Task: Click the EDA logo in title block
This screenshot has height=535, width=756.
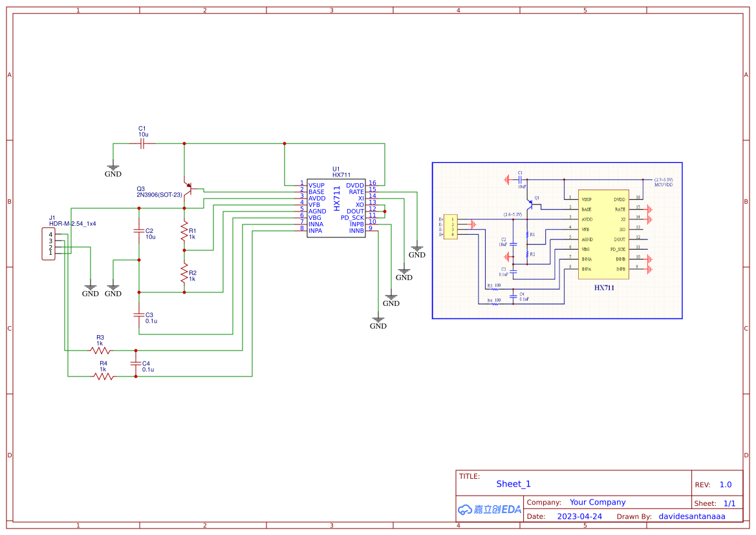Action: click(x=489, y=509)
